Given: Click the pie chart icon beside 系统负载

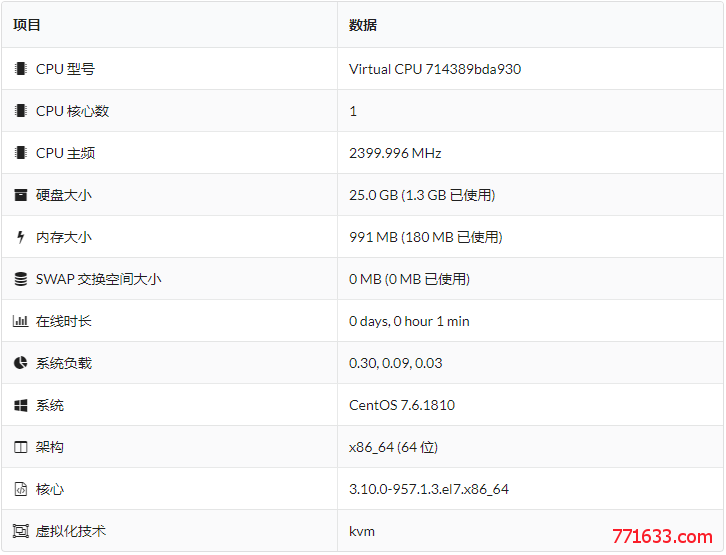Looking at the screenshot, I should pyautogui.click(x=20, y=363).
